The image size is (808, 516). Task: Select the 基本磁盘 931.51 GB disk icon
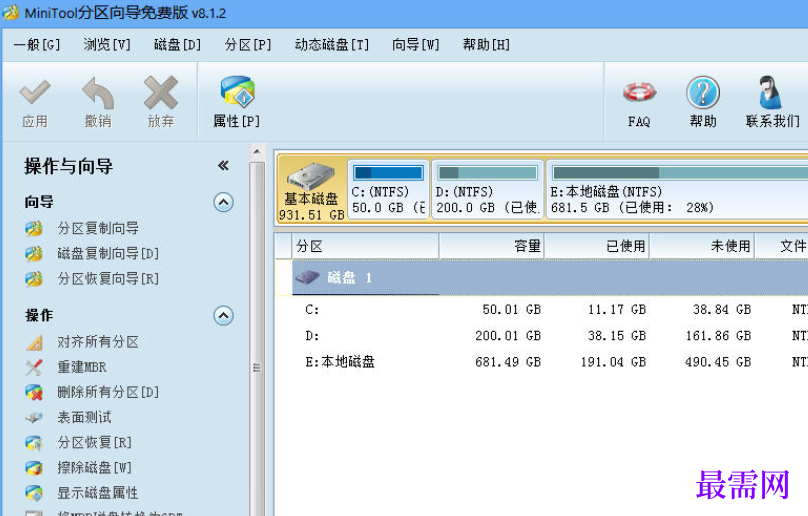311,177
